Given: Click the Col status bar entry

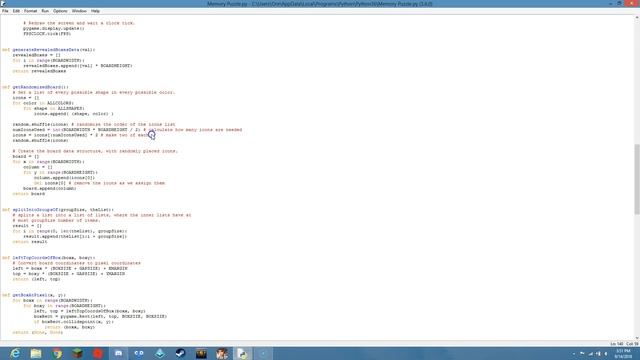Looking at the screenshot, I should click(632, 344).
